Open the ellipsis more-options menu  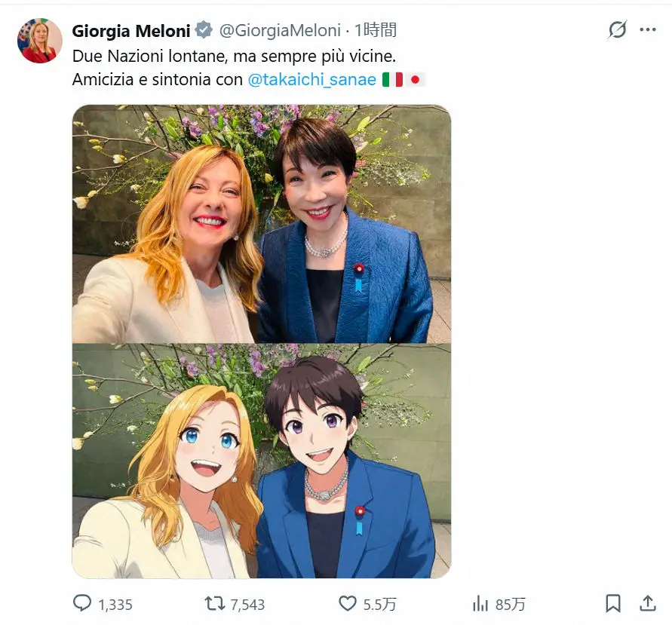pos(646,29)
